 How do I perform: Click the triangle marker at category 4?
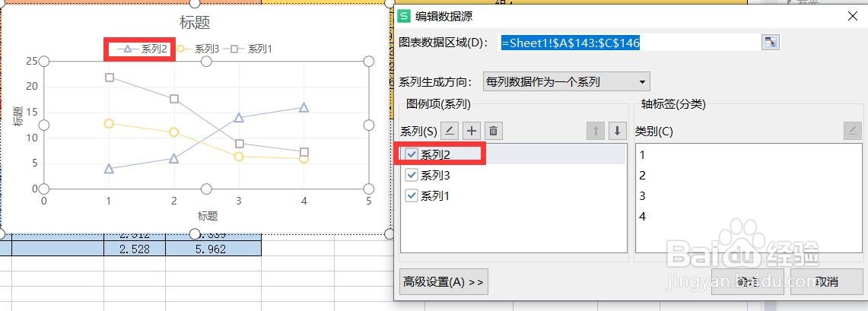[304, 107]
